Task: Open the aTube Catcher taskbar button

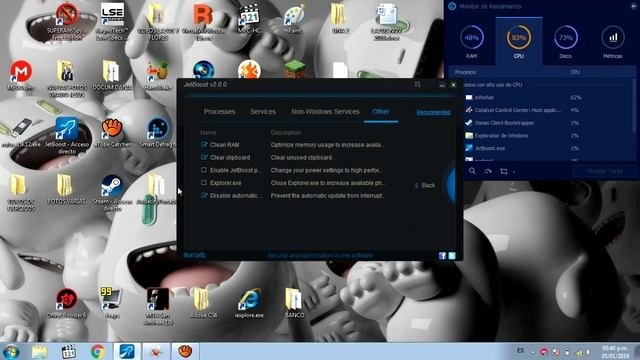Action: [185, 351]
